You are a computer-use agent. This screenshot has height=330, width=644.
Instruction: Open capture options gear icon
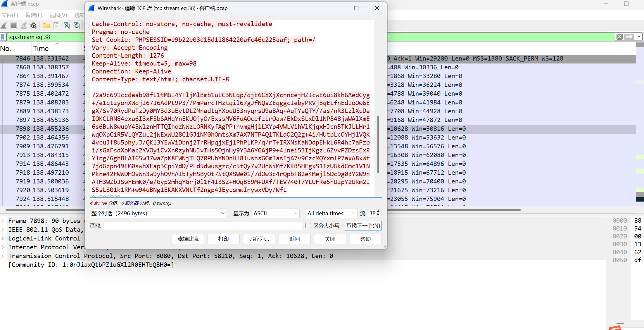[34, 26]
